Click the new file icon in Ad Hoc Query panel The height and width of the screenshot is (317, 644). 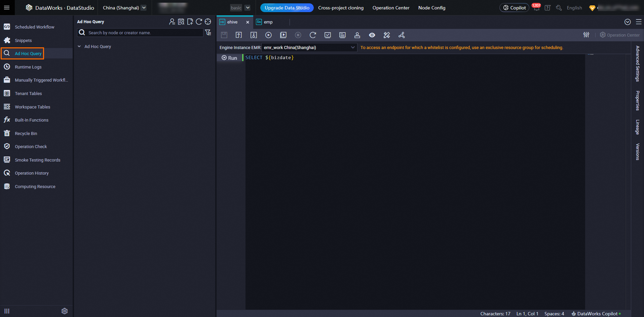pos(190,22)
